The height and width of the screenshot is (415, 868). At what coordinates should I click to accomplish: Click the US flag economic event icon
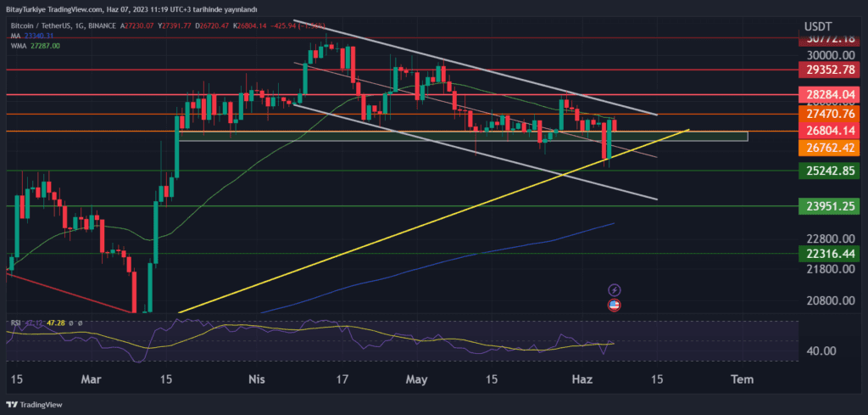pos(615,304)
